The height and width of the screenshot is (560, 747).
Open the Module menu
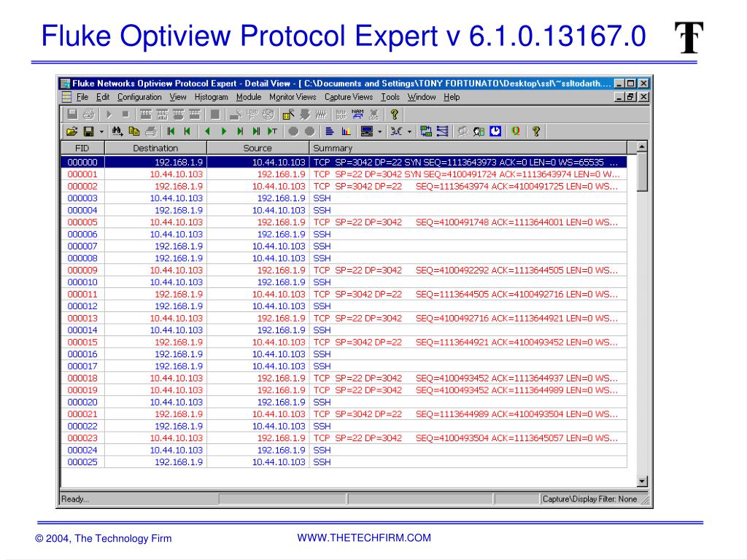[x=249, y=97]
